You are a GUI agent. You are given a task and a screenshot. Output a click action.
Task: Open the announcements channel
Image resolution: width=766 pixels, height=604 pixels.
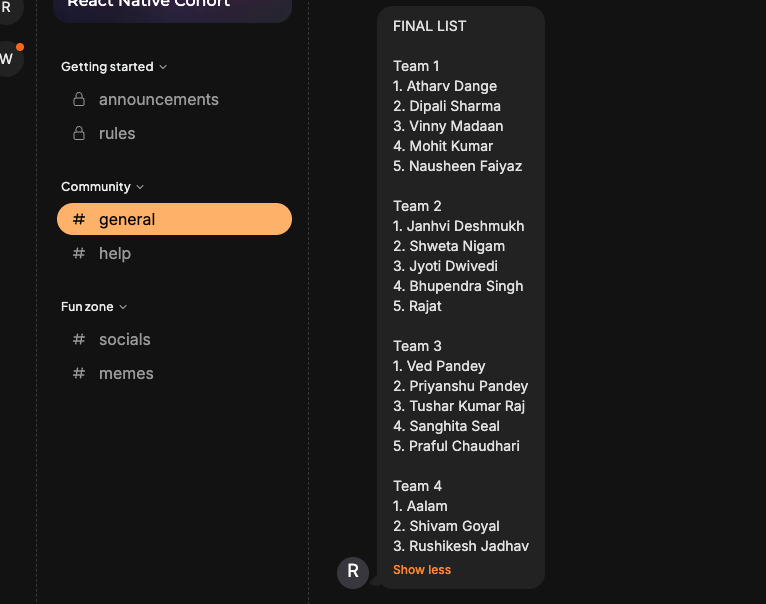[158, 100]
